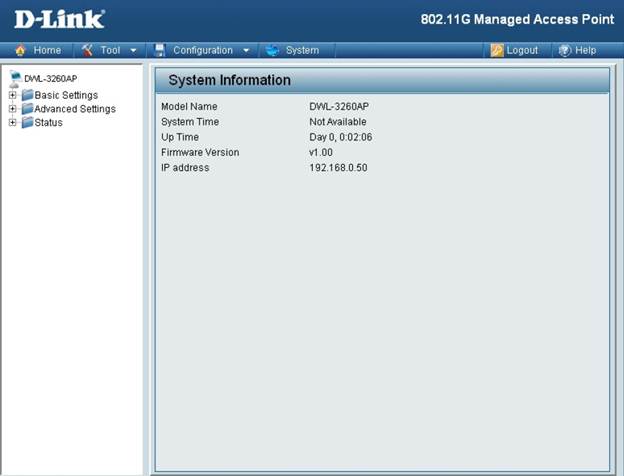Go to the Home menu
Screen dimensions: 624x476
click(47, 50)
